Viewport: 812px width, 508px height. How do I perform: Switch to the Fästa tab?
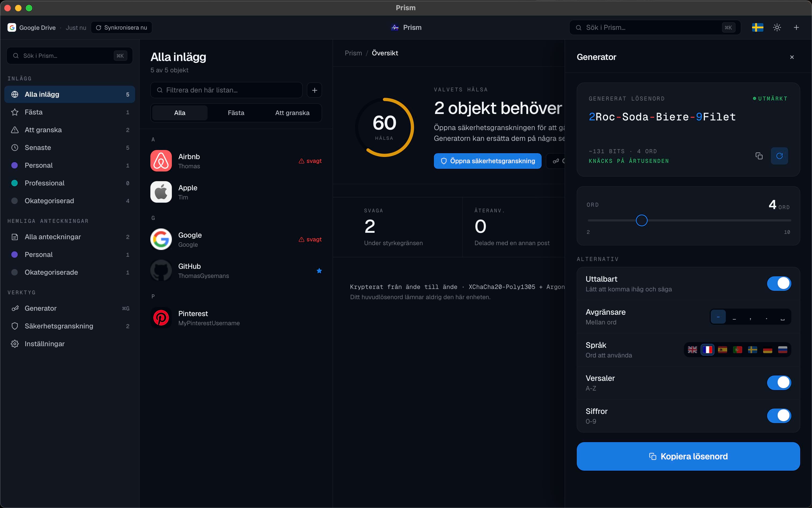click(236, 113)
